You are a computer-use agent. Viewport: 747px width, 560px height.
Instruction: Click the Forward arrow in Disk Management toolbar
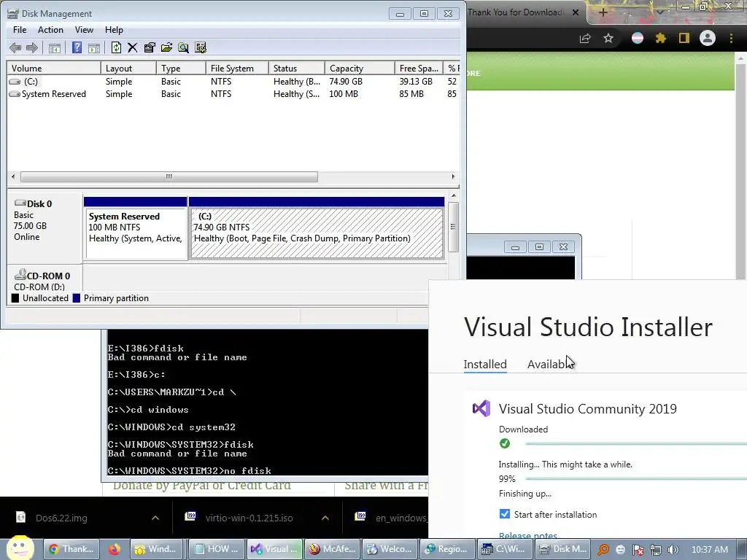(x=32, y=47)
